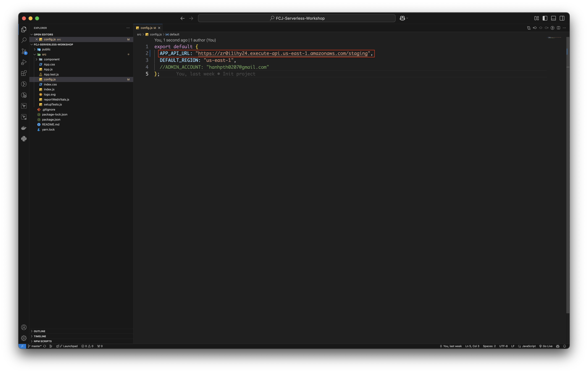This screenshot has width=588, height=373.
Task: Open the Extensions view
Action: click(x=24, y=73)
